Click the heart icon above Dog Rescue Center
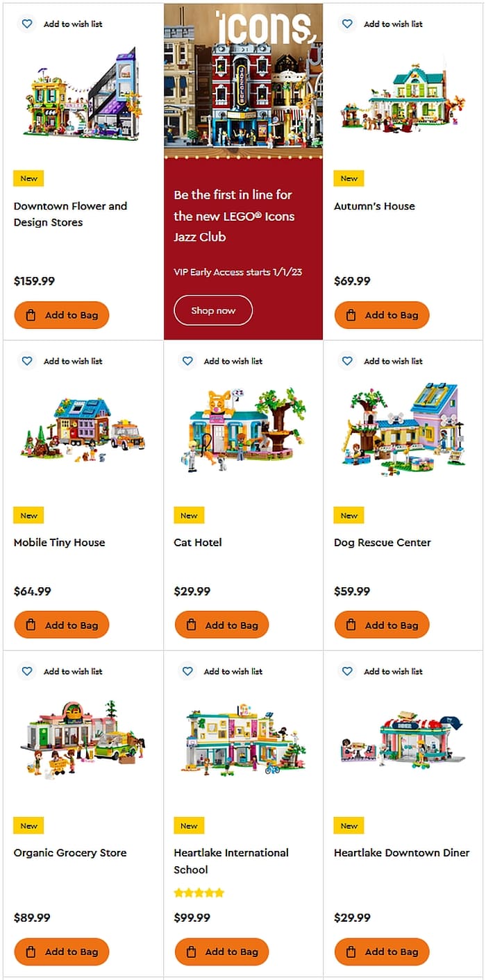 [x=347, y=361]
